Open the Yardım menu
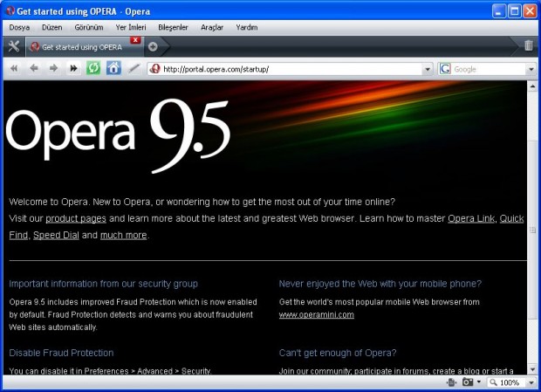This screenshot has width=541, height=392. 247,27
